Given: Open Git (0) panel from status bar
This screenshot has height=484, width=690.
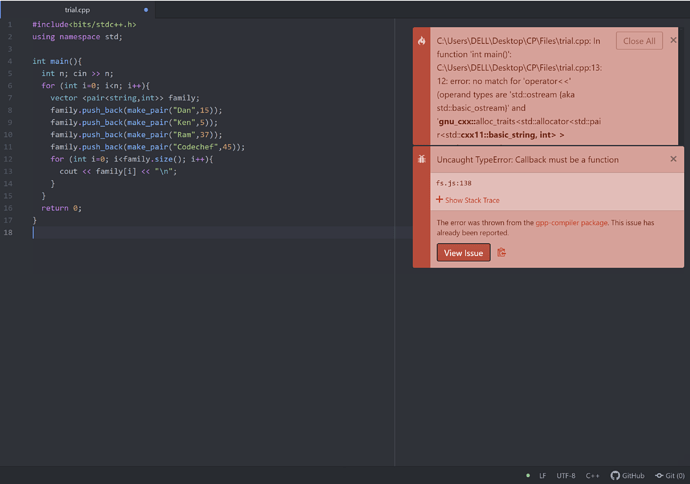Looking at the screenshot, I should [670, 476].
